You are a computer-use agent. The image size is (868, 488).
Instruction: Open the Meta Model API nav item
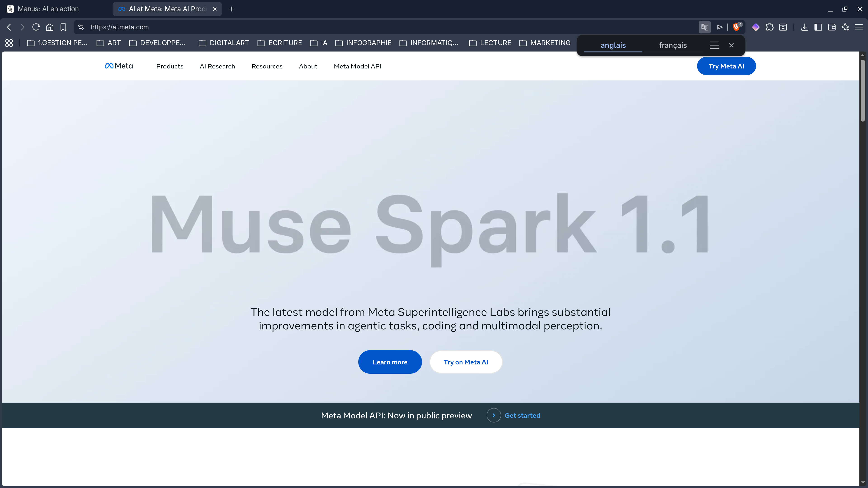pos(358,66)
